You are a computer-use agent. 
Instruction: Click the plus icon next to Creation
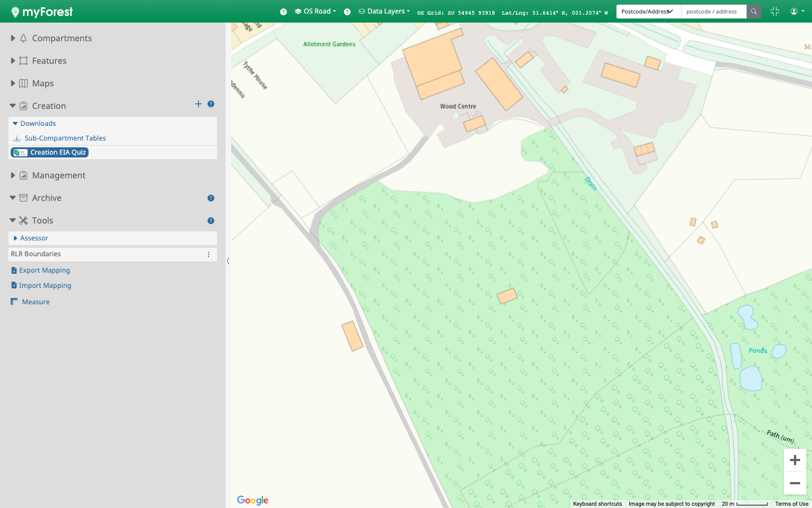pos(198,104)
